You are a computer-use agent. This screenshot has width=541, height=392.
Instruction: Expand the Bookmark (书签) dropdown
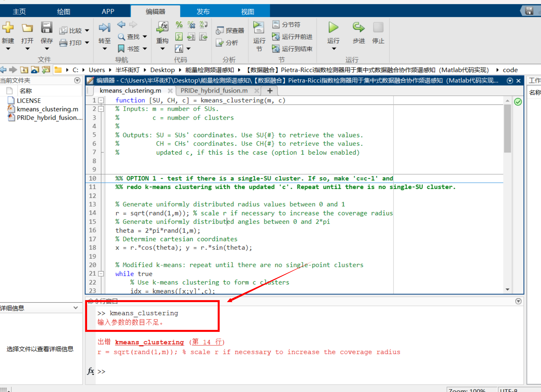[145, 49]
